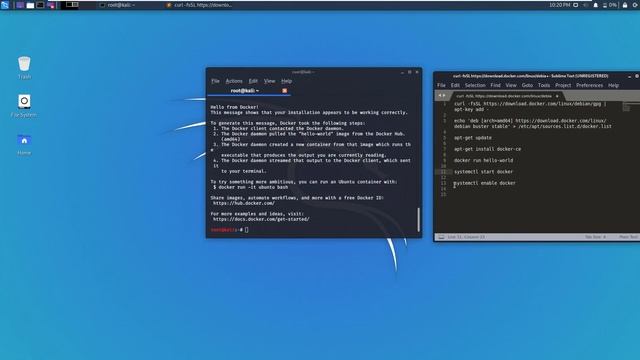Click the 'apt-get update' line in Sublime

(x=473, y=138)
